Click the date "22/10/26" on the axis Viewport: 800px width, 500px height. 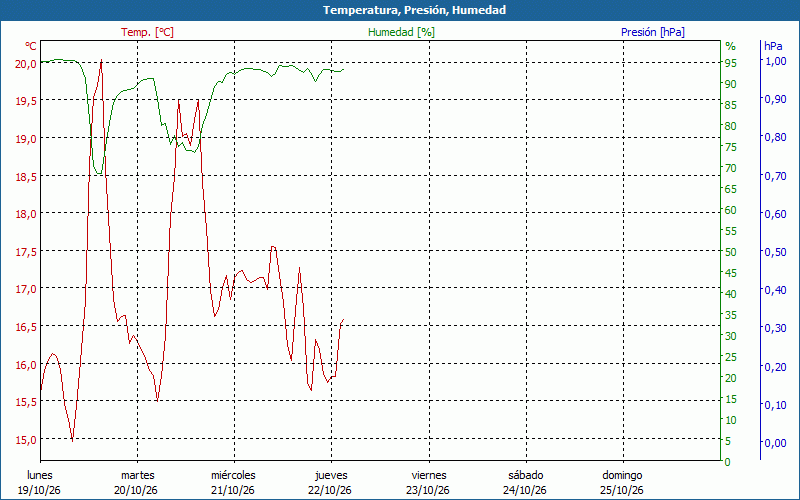pos(330,490)
